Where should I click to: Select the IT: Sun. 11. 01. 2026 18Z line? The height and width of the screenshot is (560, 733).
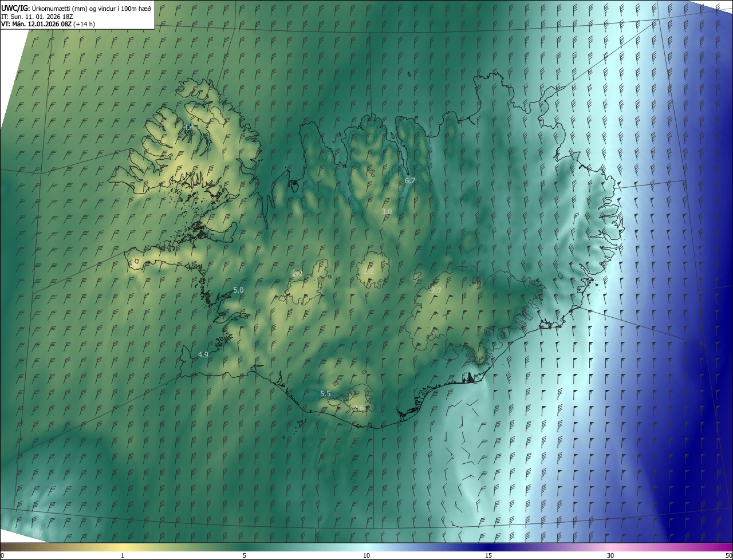(x=37, y=17)
